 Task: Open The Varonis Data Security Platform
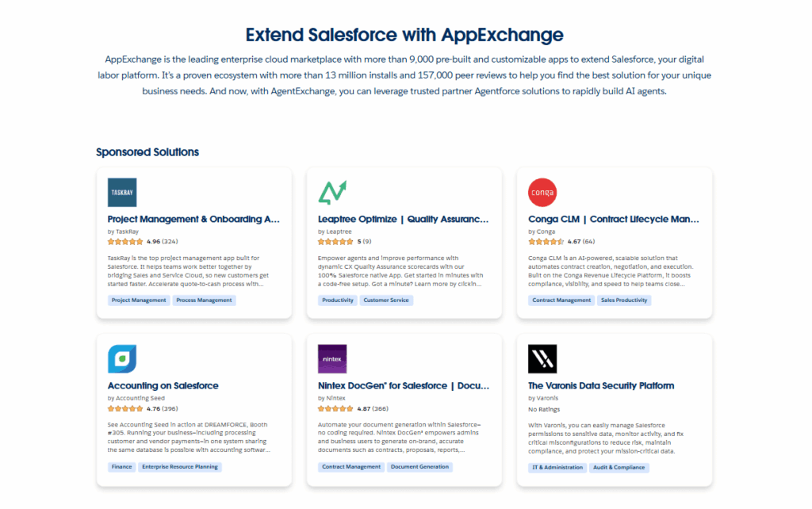tap(601, 386)
